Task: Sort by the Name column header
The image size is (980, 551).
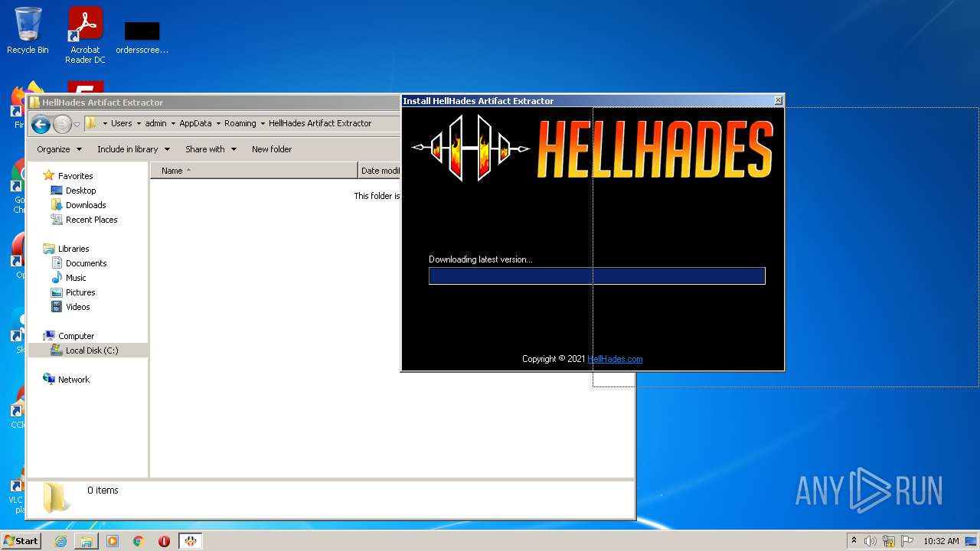Action: 253,171
